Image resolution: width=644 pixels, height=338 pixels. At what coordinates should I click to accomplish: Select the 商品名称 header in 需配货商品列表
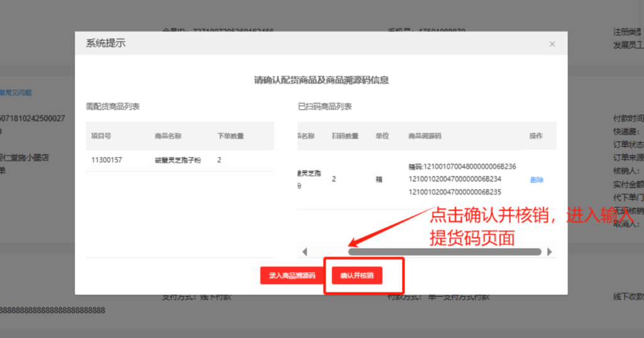(168, 136)
